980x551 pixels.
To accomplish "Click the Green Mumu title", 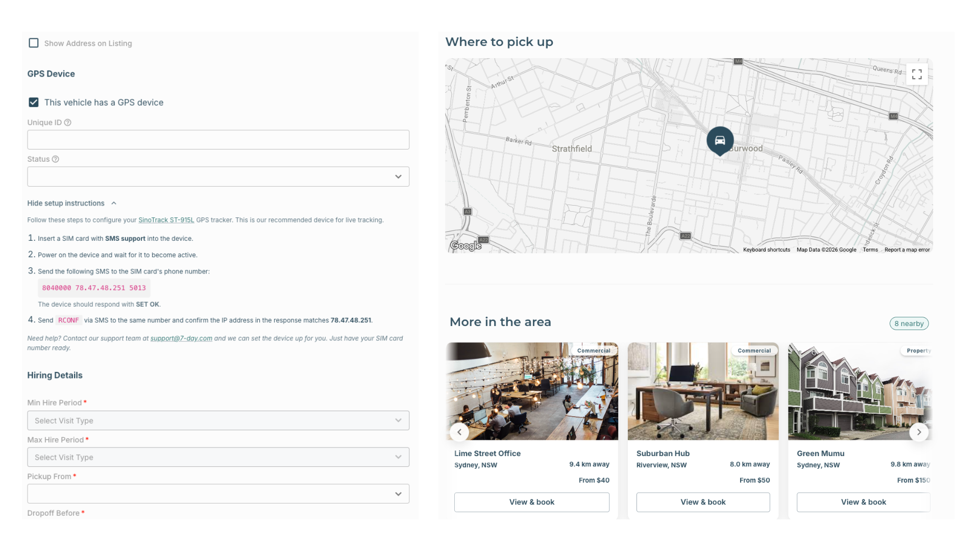I will click(821, 454).
